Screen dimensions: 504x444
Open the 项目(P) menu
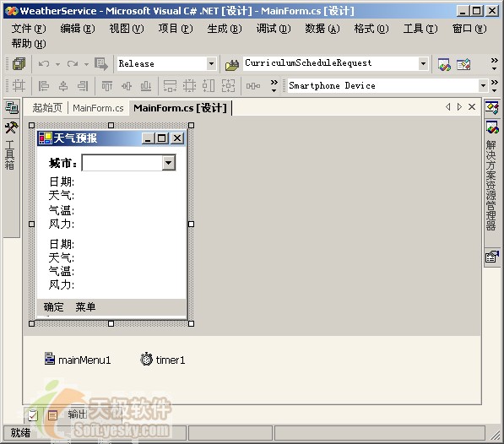pyautogui.click(x=176, y=29)
